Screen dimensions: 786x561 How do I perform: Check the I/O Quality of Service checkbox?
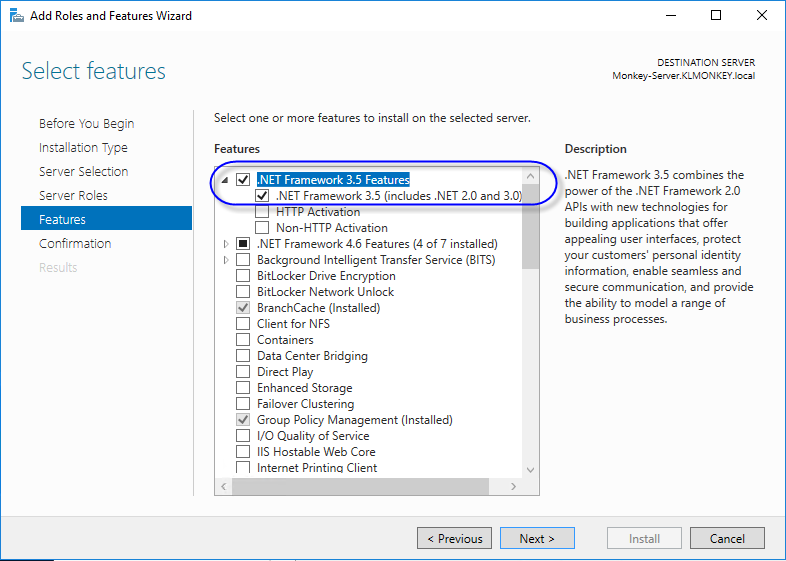(243, 436)
